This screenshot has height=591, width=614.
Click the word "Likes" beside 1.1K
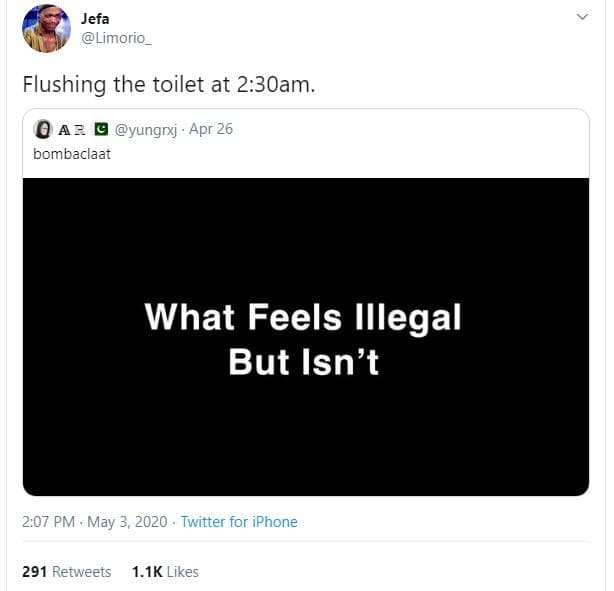[182, 572]
